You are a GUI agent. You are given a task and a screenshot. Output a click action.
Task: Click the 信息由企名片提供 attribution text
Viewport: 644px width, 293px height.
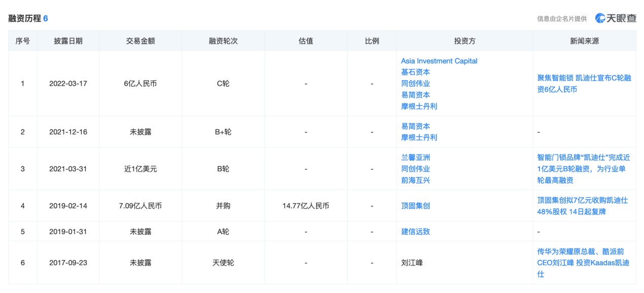point(562,19)
